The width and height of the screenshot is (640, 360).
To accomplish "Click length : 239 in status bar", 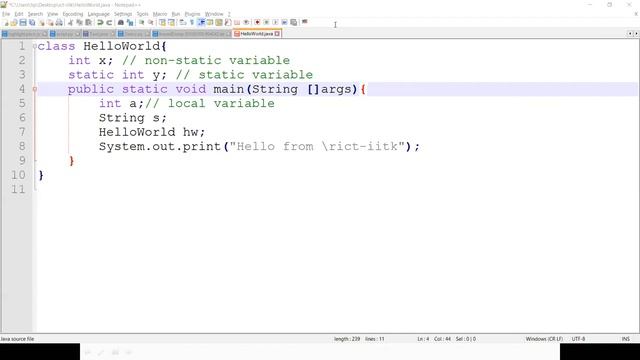I will click(x=347, y=339).
